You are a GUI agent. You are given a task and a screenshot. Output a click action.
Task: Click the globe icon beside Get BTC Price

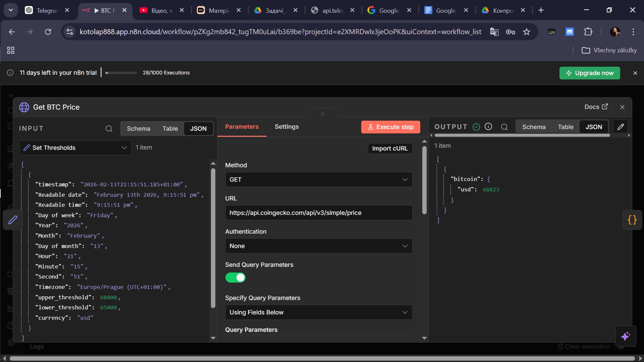click(24, 107)
